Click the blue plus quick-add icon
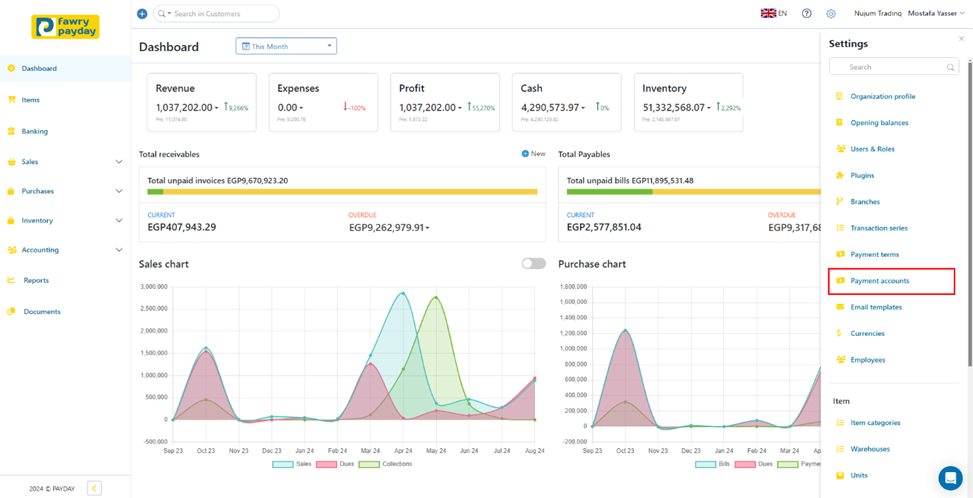 pyautogui.click(x=142, y=14)
